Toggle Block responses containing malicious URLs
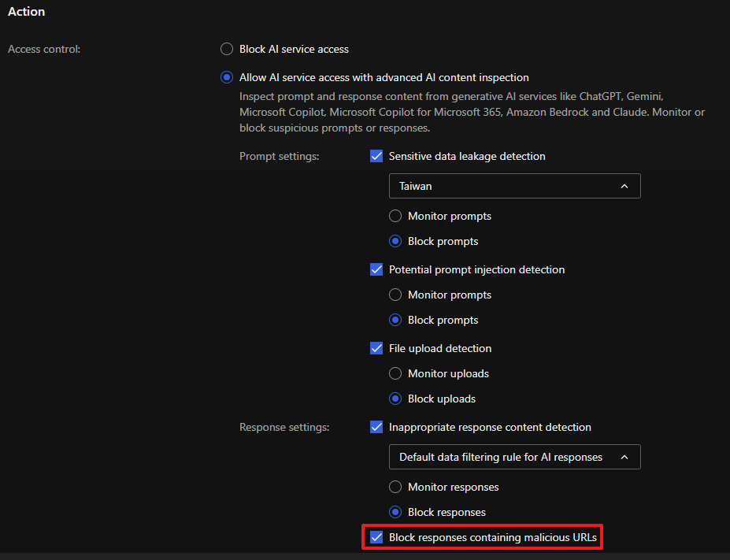This screenshot has width=730, height=560. click(x=376, y=538)
